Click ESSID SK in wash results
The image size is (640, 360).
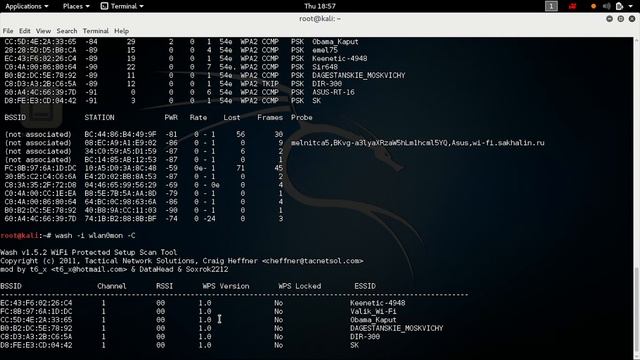pyautogui.click(x=354, y=345)
